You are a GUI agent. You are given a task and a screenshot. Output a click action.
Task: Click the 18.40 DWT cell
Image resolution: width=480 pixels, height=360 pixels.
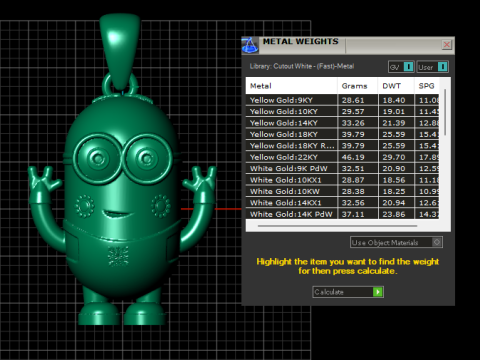point(396,100)
